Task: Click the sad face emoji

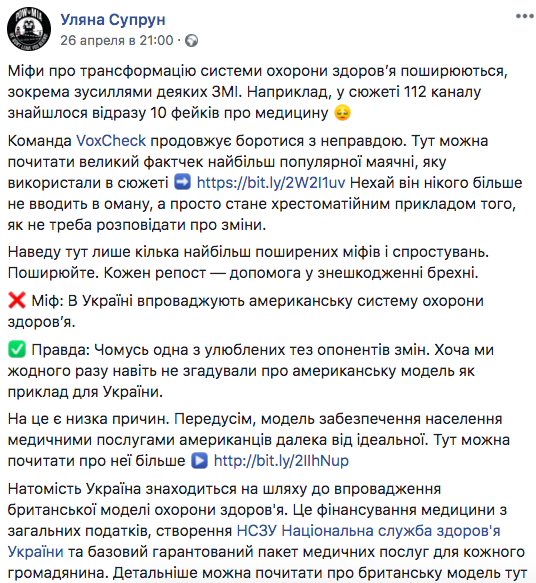Action: (x=342, y=113)
